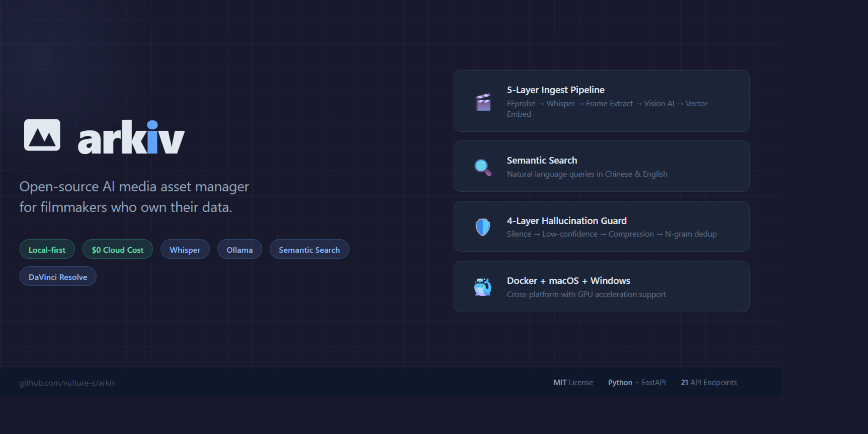The height and width of the screenshot is (434, 868).
Task: Click the FFprobe → Whisper pipeline description
Action: pyautogui.click(x=607, y=109)
